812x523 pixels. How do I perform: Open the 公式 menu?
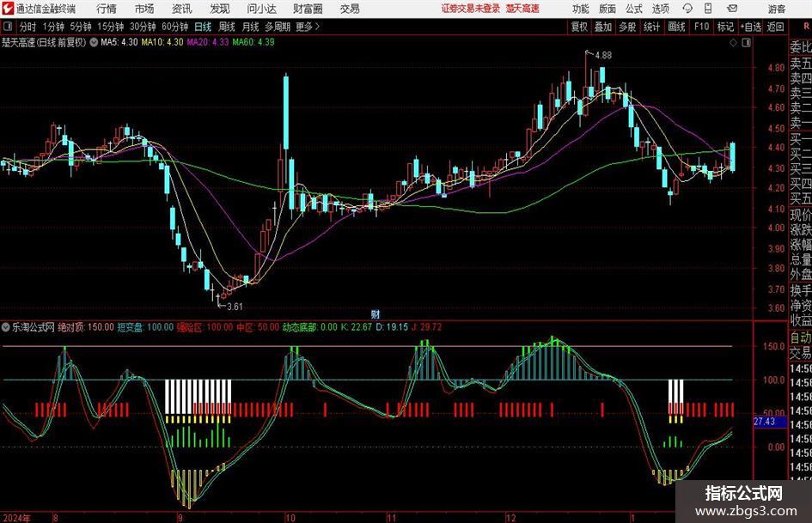(x=634, y=9)
